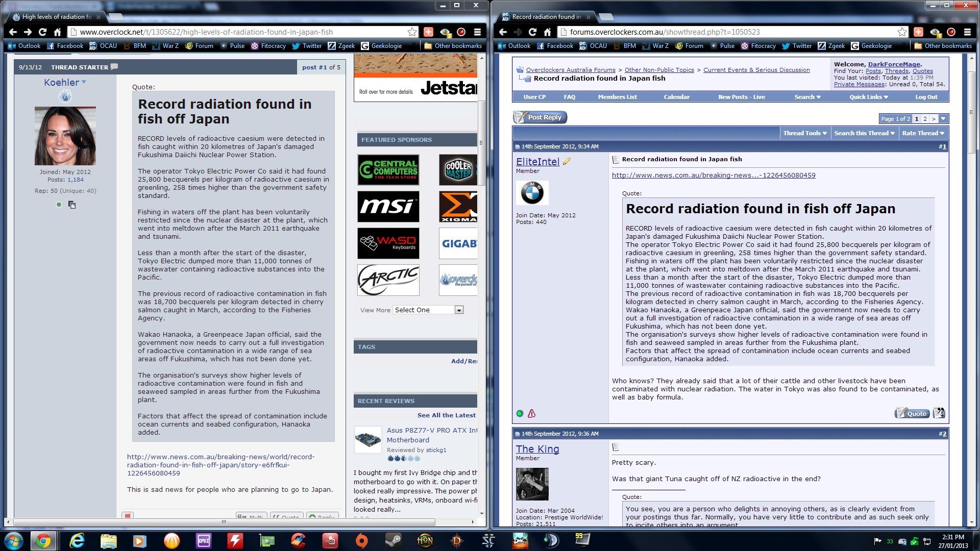Click Koehler's avatar photo
Screen dimensions: 980x551
coord(65,136)
